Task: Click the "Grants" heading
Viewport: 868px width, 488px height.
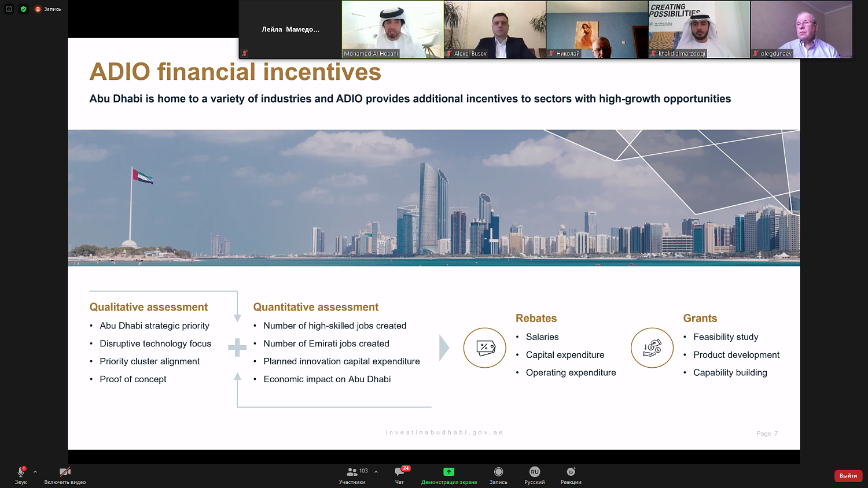Action: point(700,318)
